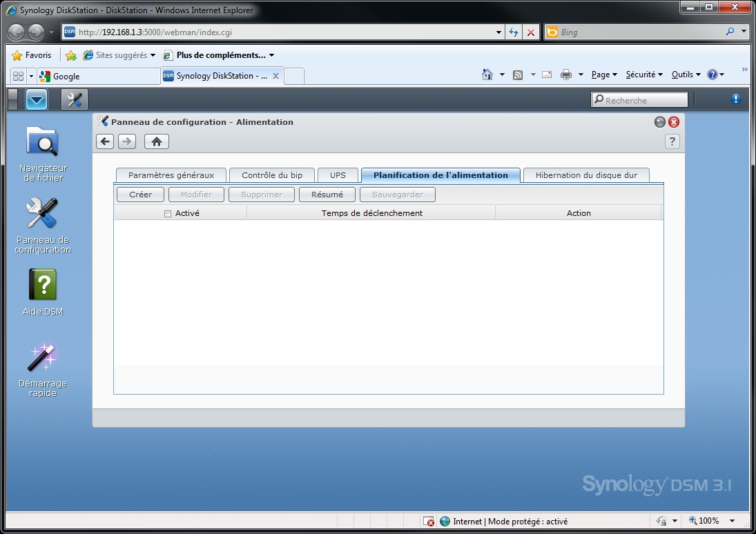Screen dimensions: 756x534
Task: Toggle the Activé column checkbox
Action: (168, 214)
